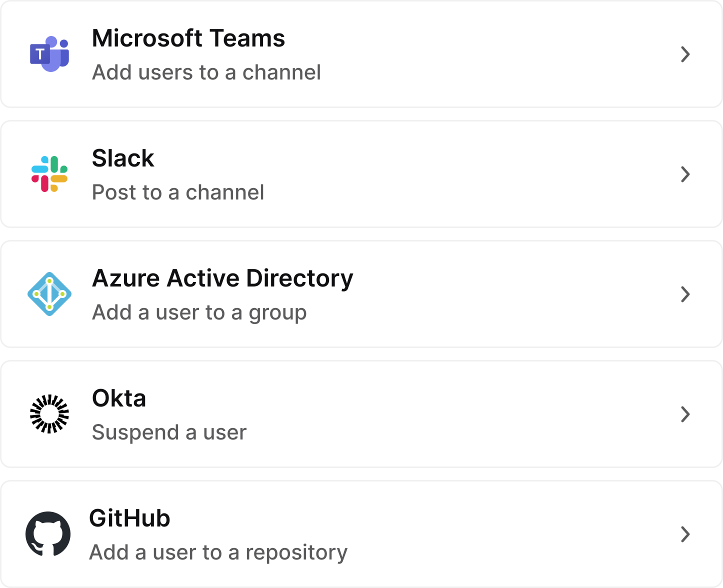Screen dimensions: 723x588
Task: Select the colorful Slack pinwheel logo
Action: pos(49,173)
